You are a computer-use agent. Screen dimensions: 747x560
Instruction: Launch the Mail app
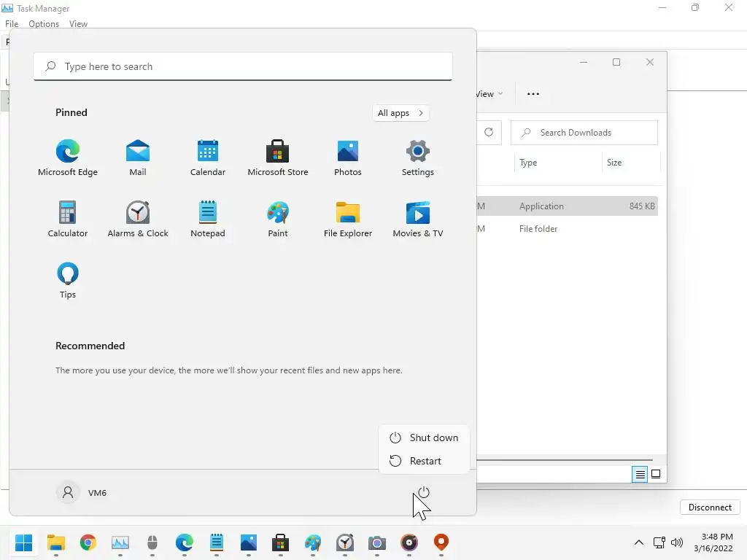[138, 158]
